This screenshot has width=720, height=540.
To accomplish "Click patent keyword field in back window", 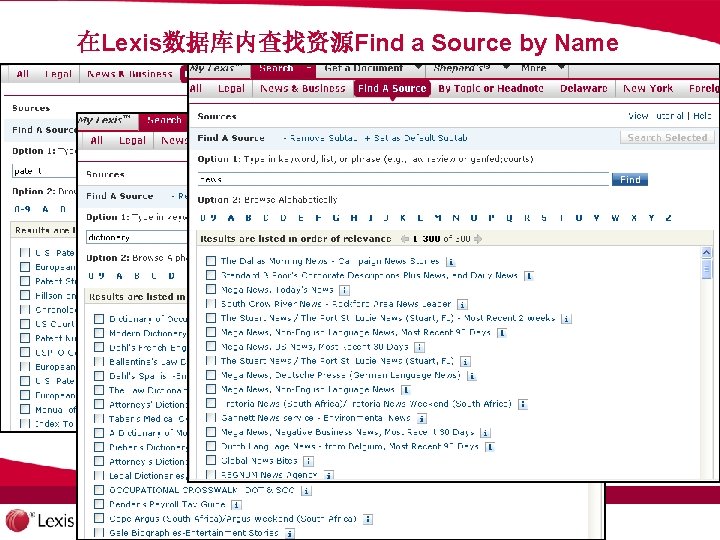I will (x=44, y=171).
